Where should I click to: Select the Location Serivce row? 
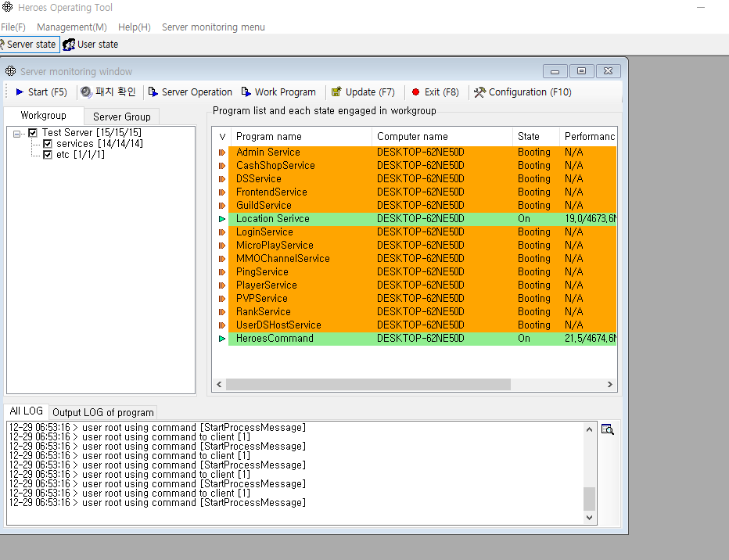pos(273,219)
